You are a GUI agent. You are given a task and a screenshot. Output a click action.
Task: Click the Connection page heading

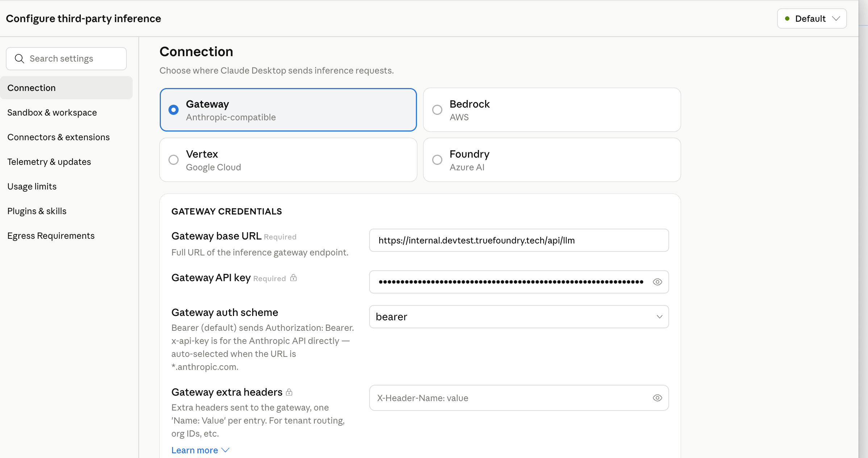(x=196, y=52)
